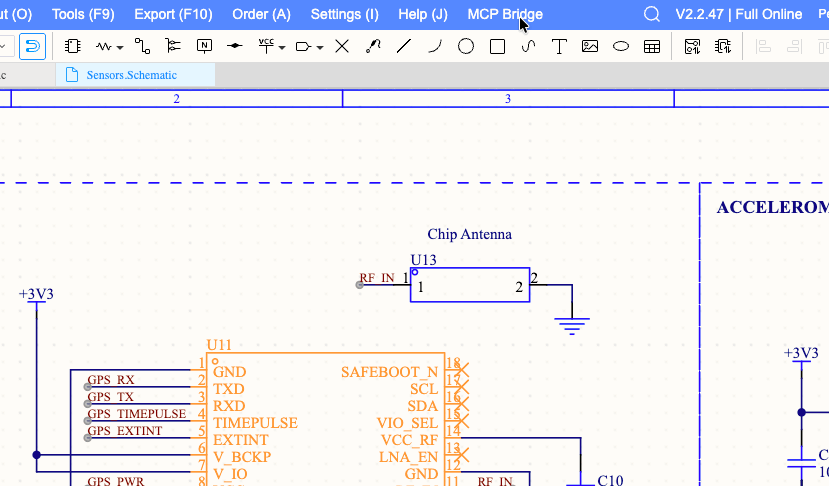Click the Chip Antenna text label
The width and height of the screenshot is (829, 486).
coord(469,234)
